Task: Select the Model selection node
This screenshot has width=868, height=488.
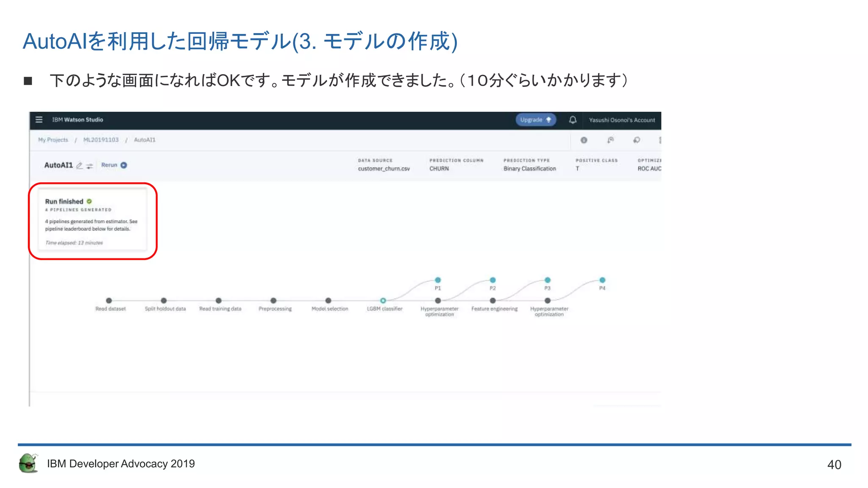Action: point(328,300)
